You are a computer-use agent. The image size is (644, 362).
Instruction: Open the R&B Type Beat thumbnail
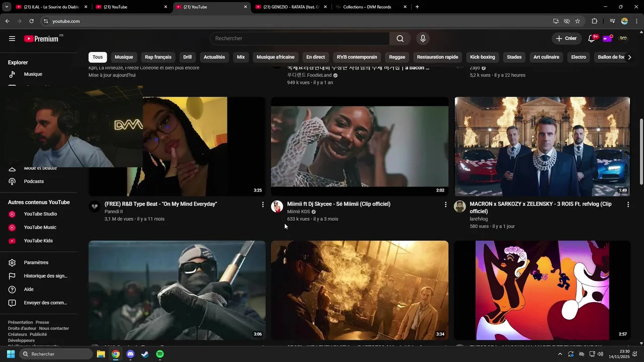(x=177, y=146)
